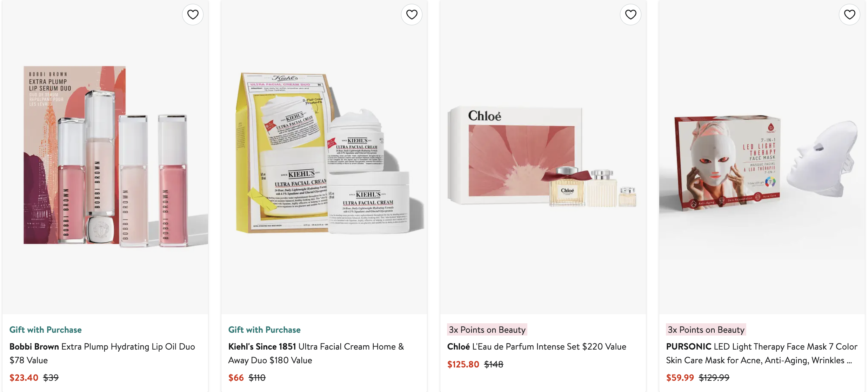Image resolution: width=868 pixels, height=392 pixels.
Task: Favorite the Bobbi Brown Lip Oil Duo
Action: 193,14
